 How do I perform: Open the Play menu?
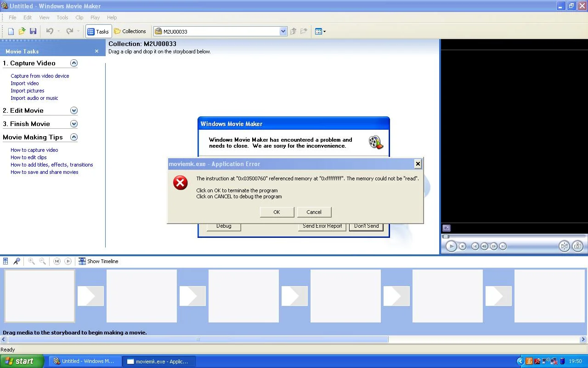click(x=95, y=17)
